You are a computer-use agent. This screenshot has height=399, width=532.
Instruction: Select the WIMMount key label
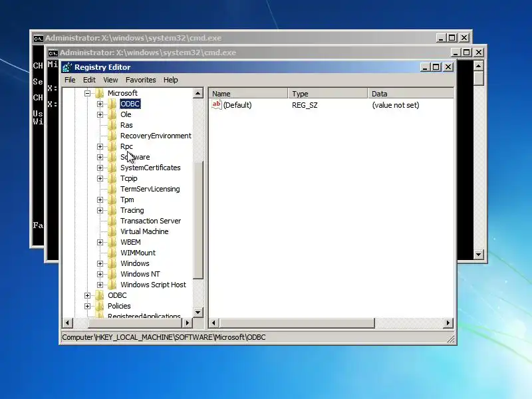tap(138, 253)
